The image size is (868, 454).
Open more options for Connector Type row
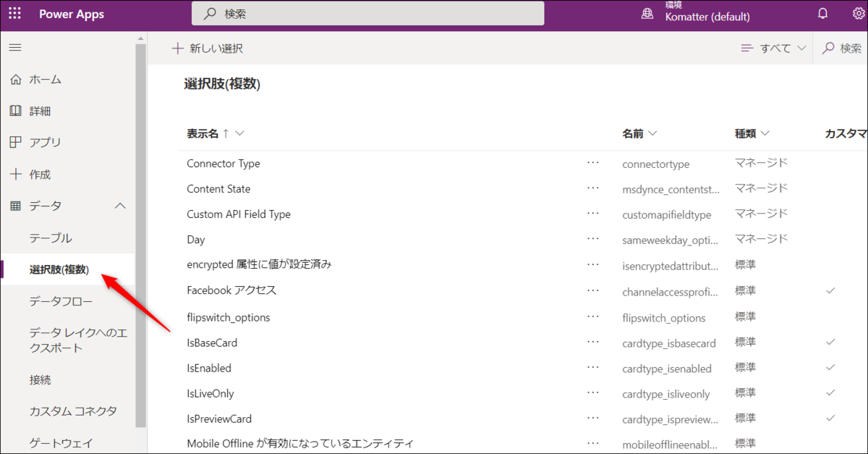coord(593,162)
